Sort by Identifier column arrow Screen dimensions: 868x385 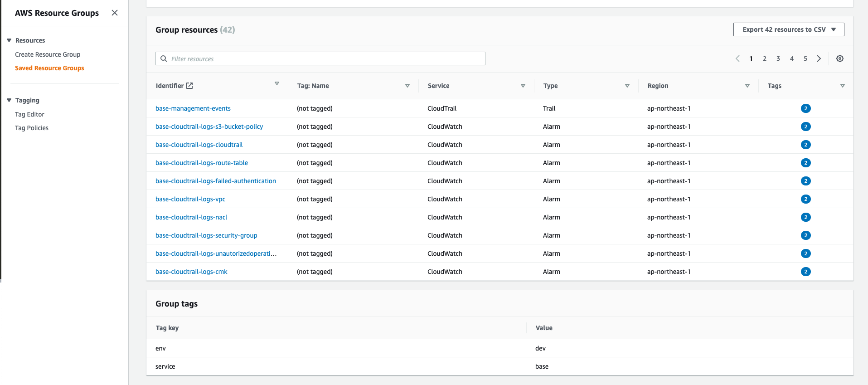277,83
